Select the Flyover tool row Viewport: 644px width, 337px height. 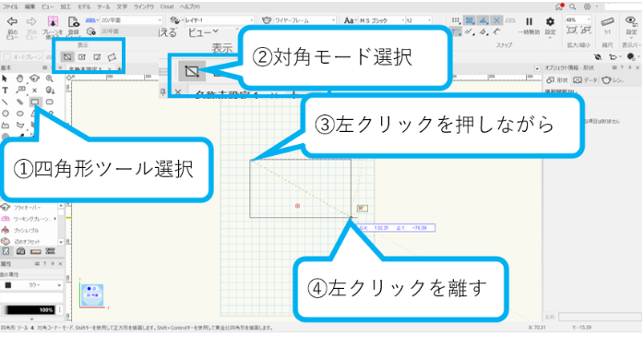coord(28,208)
